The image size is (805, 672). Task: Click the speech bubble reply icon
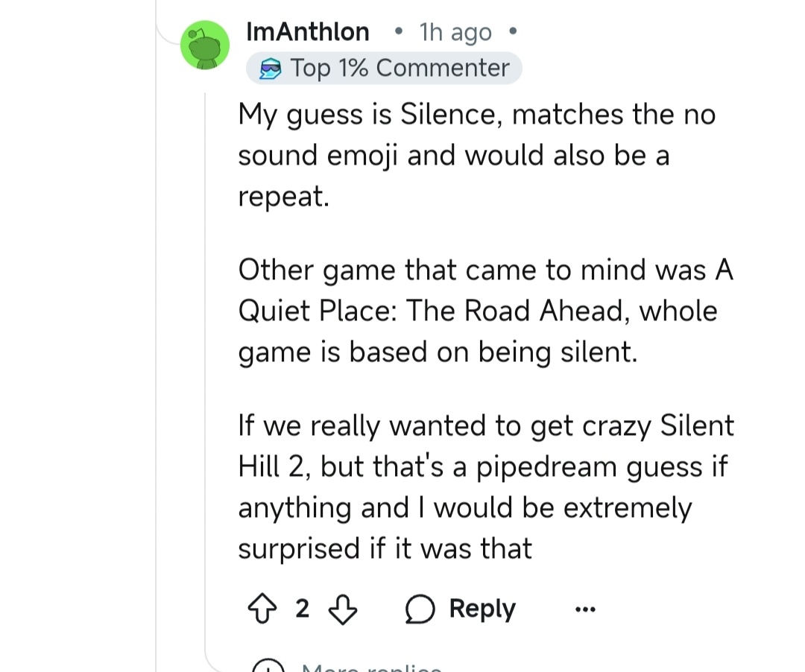point(420,609)
